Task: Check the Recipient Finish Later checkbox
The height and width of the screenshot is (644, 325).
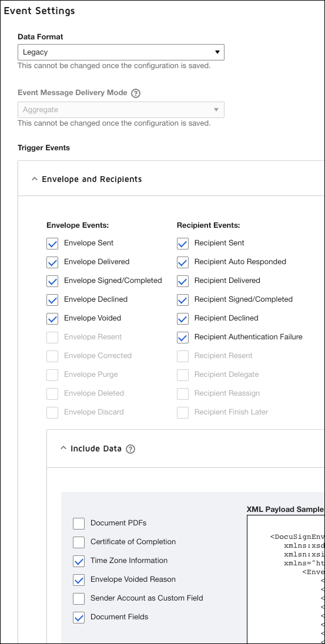Action: coord(183,412)
